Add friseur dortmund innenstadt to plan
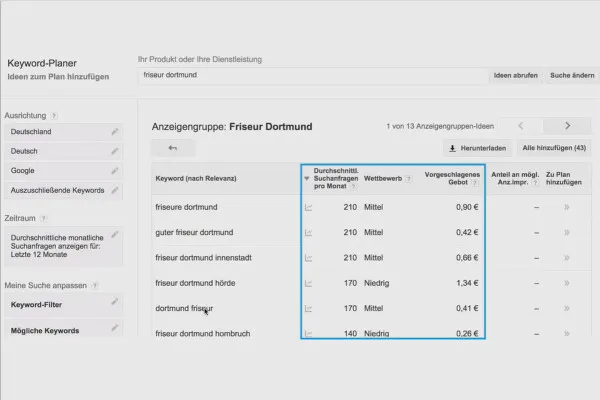This screenshot has height=400, width=600. tap(567, 258)
